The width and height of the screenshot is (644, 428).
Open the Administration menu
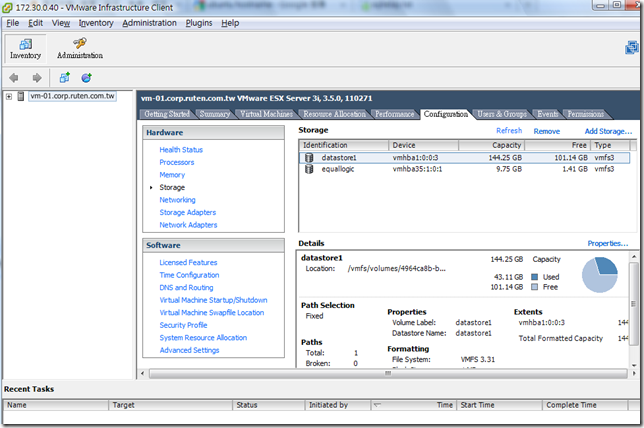pos(150,23)
